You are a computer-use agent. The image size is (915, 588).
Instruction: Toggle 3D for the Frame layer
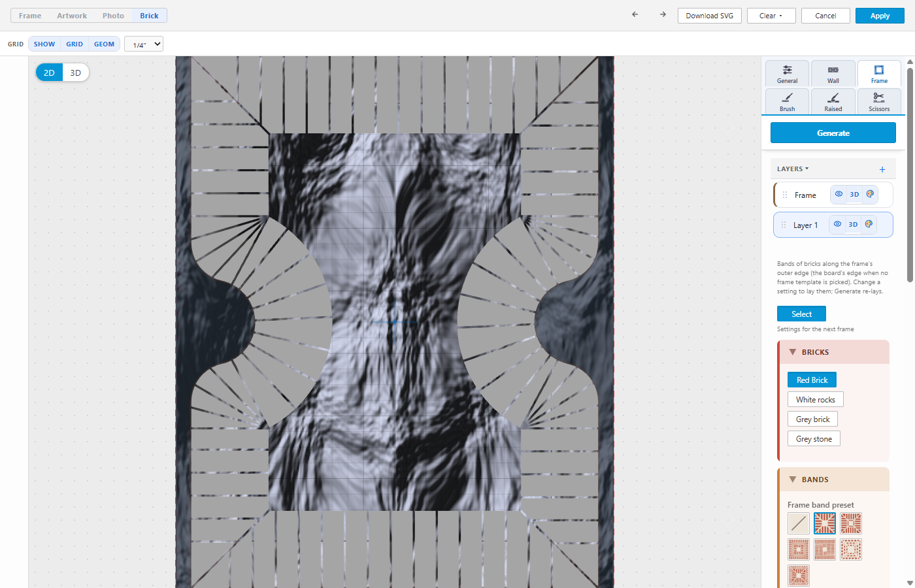(854, 194)
